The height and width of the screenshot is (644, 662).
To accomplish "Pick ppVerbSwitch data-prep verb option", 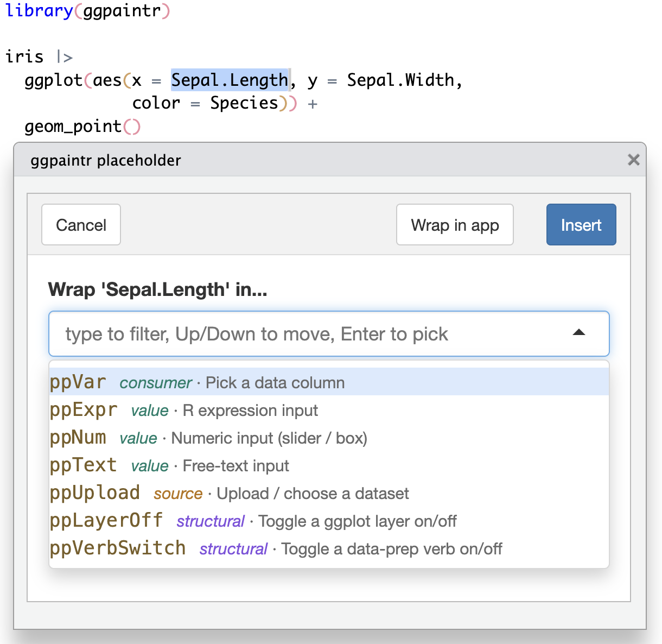I will pyautogui.click(x=329, y=548).
